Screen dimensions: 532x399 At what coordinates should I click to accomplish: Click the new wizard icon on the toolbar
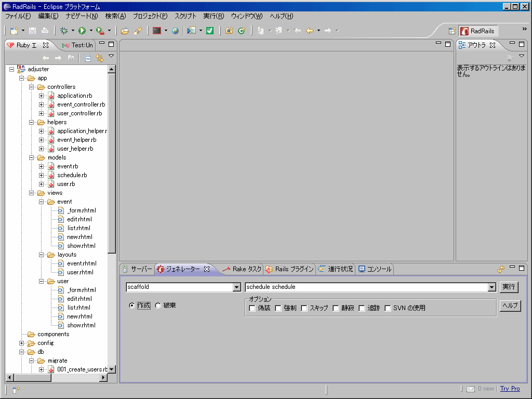(x=15, y=31)
